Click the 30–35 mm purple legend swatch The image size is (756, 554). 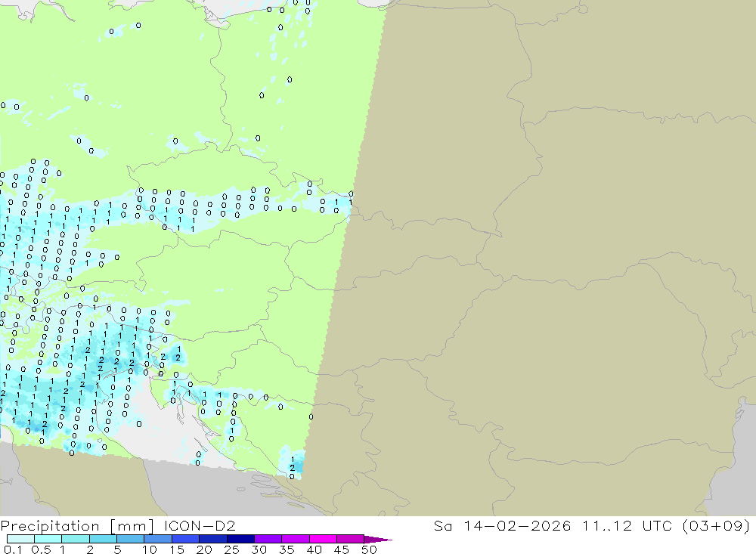point(268,539)
